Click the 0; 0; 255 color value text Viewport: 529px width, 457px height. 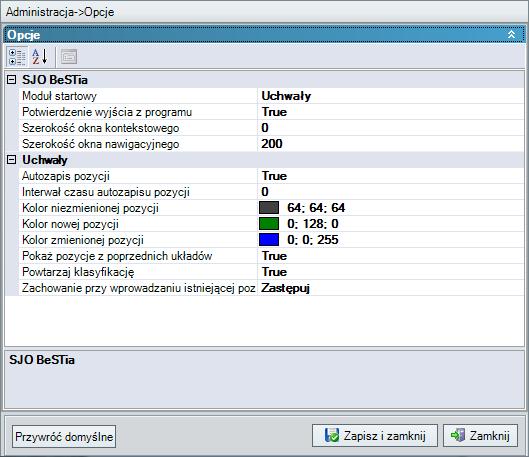pos(312,239)
